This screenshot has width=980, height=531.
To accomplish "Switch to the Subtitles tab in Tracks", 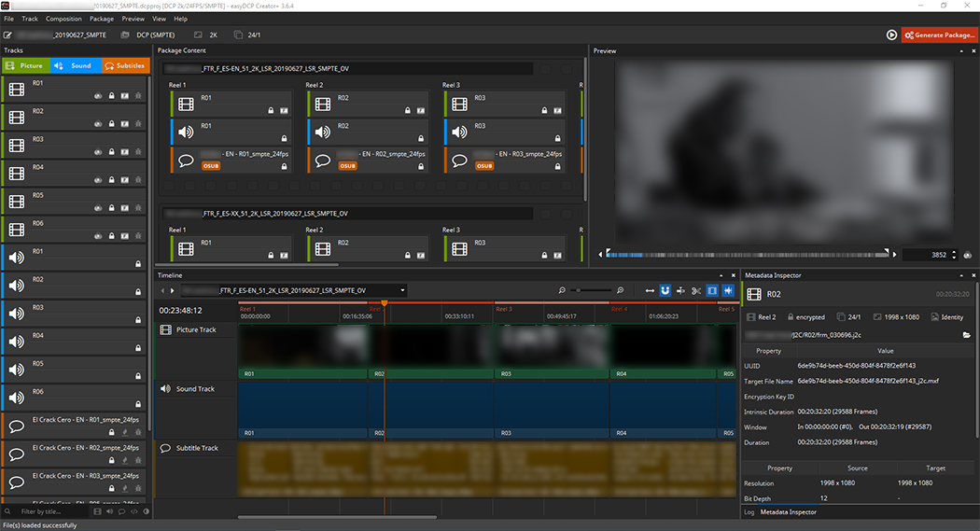I will [x=124, y=66].
